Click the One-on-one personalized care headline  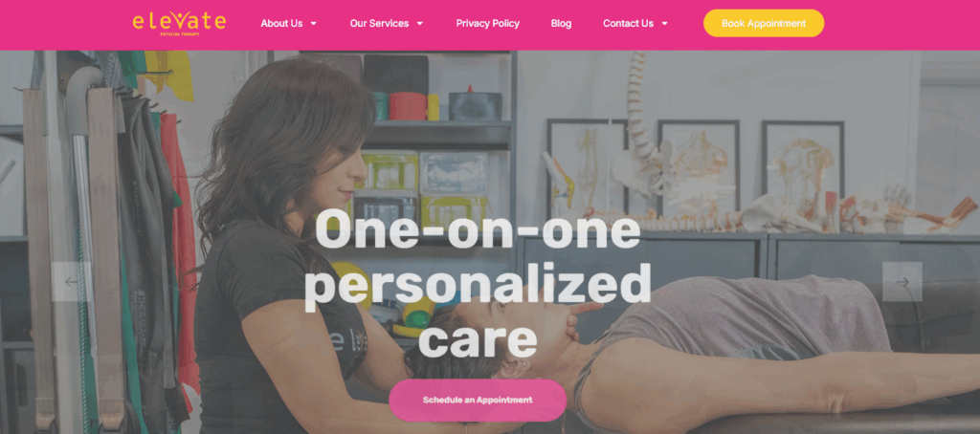click(478, 283)
